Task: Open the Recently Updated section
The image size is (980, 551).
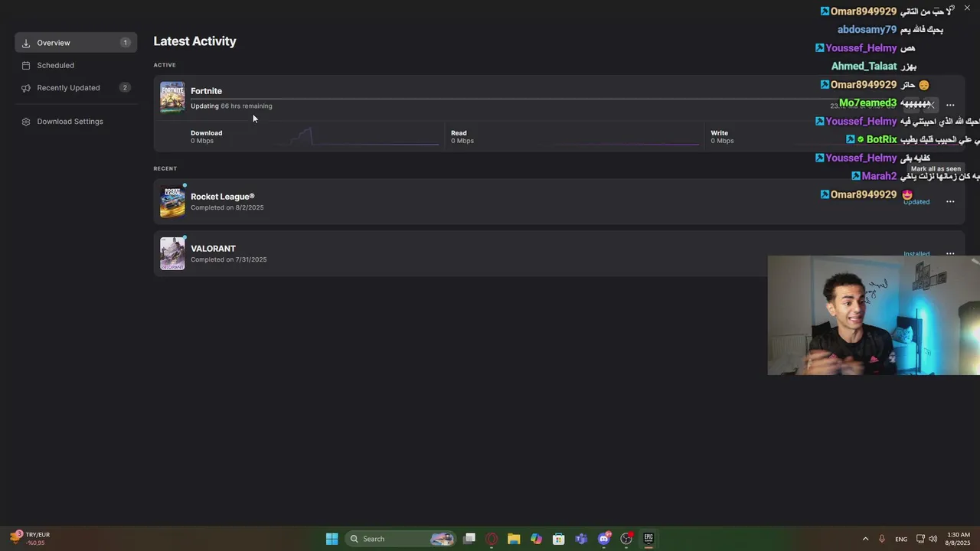Action: [x=76, y=87]
